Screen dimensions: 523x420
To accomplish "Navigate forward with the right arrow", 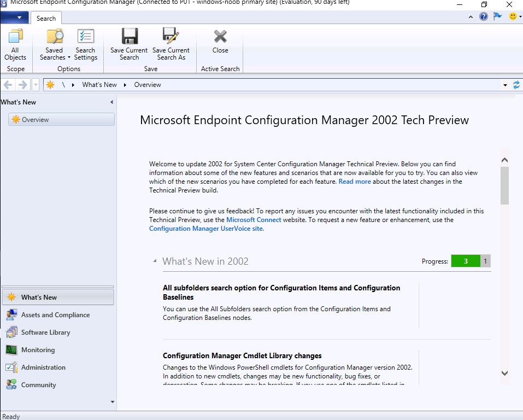I will [x=23, y=85].
